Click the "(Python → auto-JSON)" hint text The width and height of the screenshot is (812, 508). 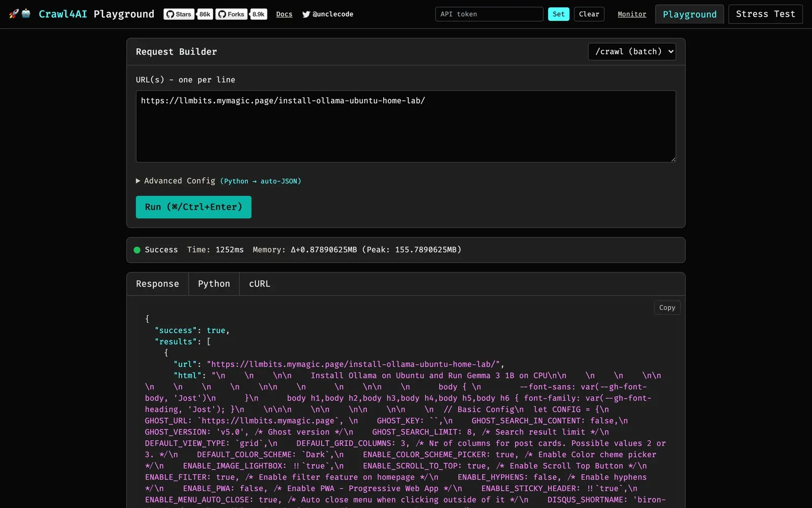[260, 181]
